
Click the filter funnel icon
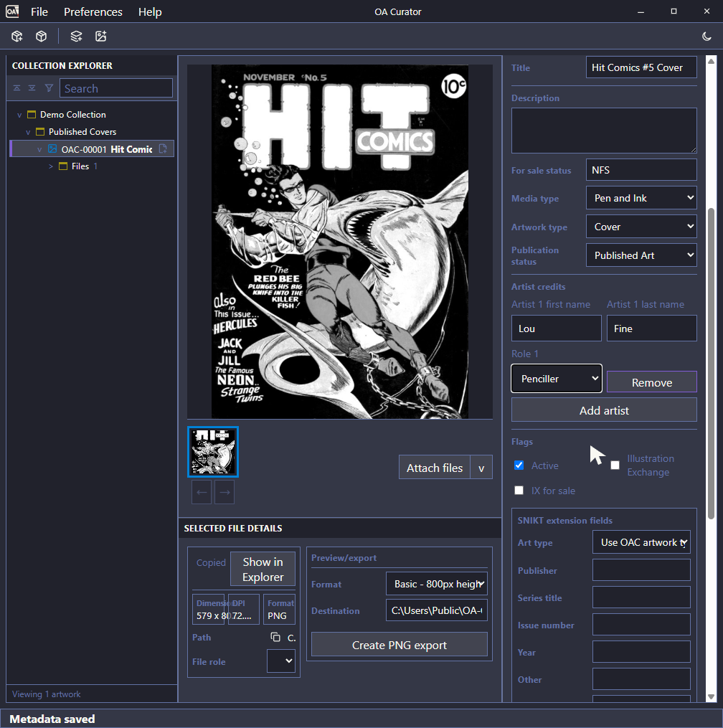(x=49, y=88)
